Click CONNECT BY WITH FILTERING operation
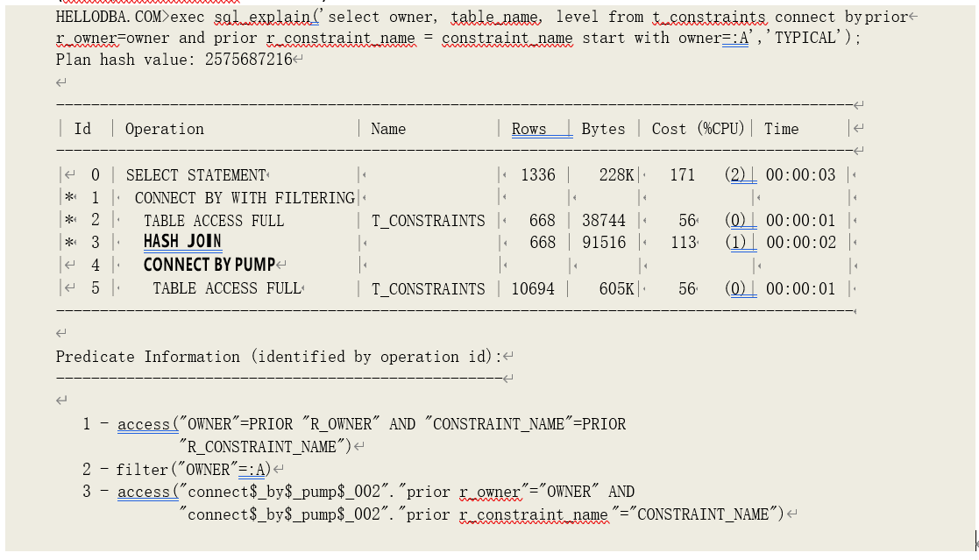This screenshot has height=560, width=979. click(245, 198)
